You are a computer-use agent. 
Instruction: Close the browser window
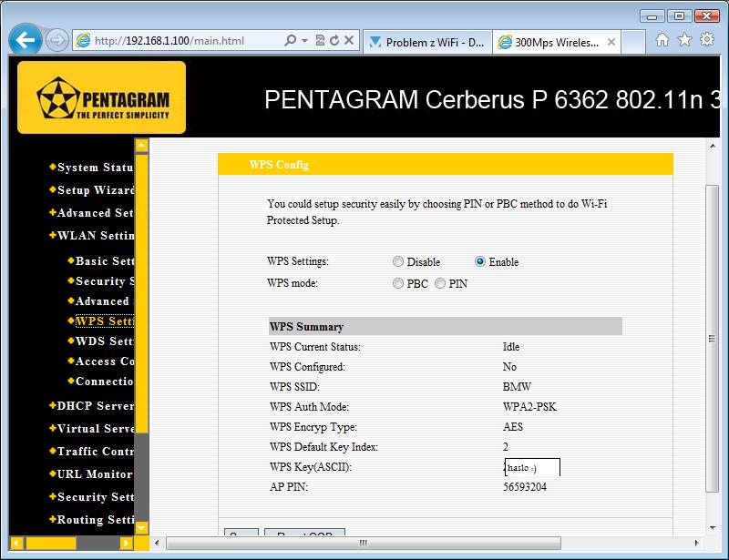pyautogui.click(x=707, y=16)
